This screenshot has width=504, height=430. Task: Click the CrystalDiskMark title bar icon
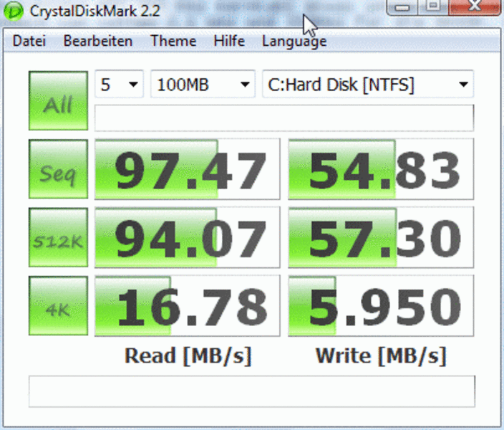tap(14, 11)
